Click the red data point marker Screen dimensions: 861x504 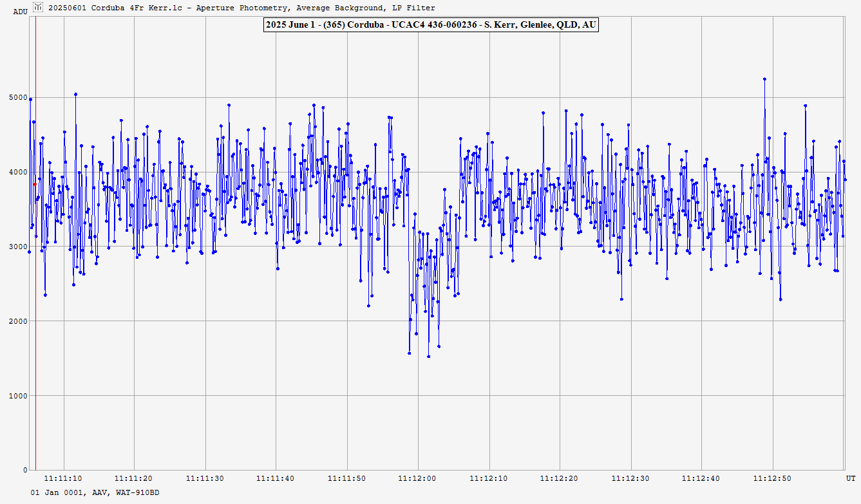click(35, 185)
